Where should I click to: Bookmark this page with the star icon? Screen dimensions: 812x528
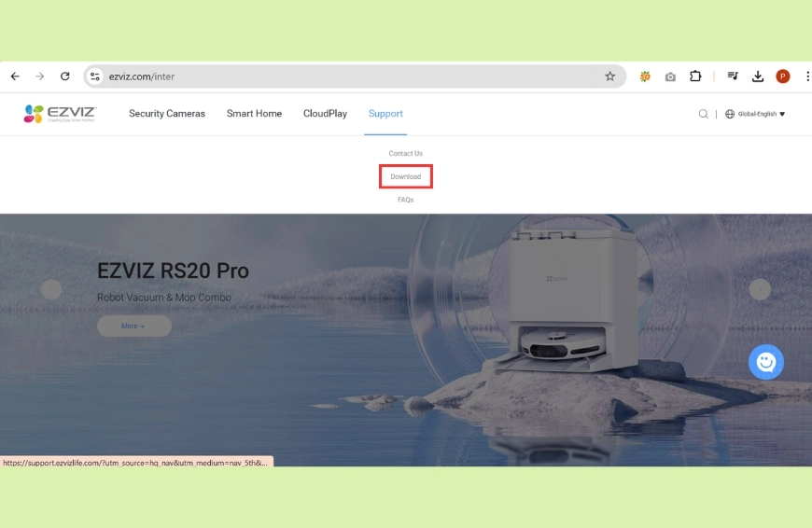click(x=610, y=76)
